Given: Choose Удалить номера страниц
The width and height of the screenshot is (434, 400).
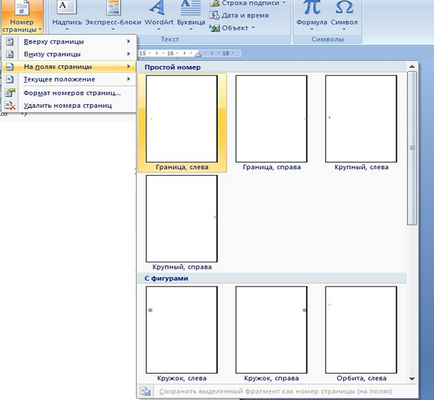Looking at the screenshot, I should click(x=69, y=106).
